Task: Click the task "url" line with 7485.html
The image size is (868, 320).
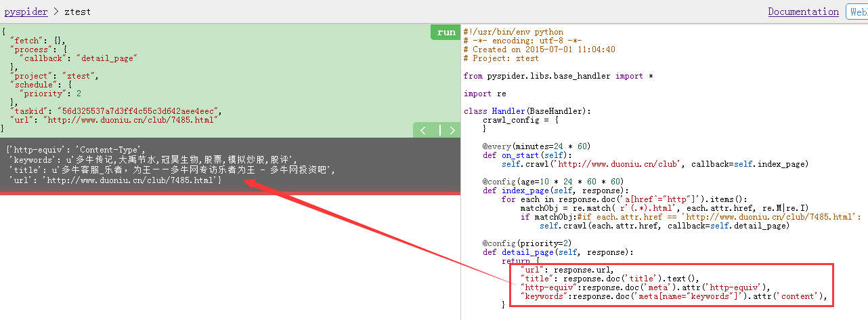Action: (113, 119)
